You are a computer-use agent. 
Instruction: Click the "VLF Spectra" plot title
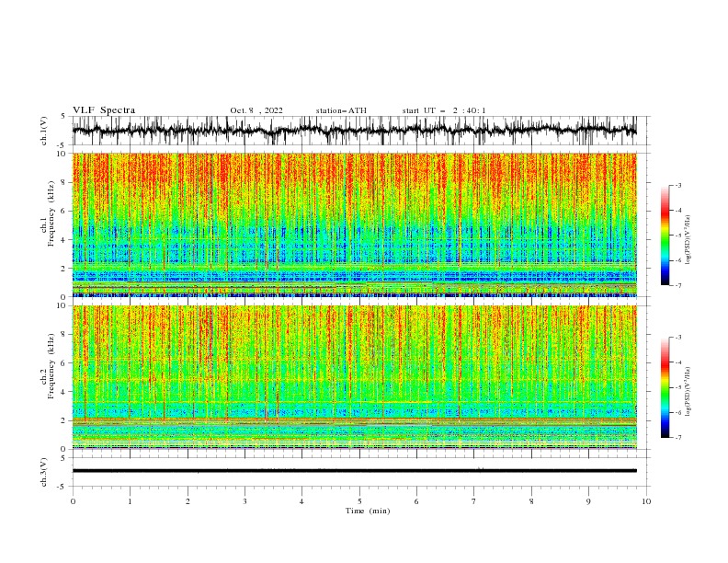pos(104,110)
